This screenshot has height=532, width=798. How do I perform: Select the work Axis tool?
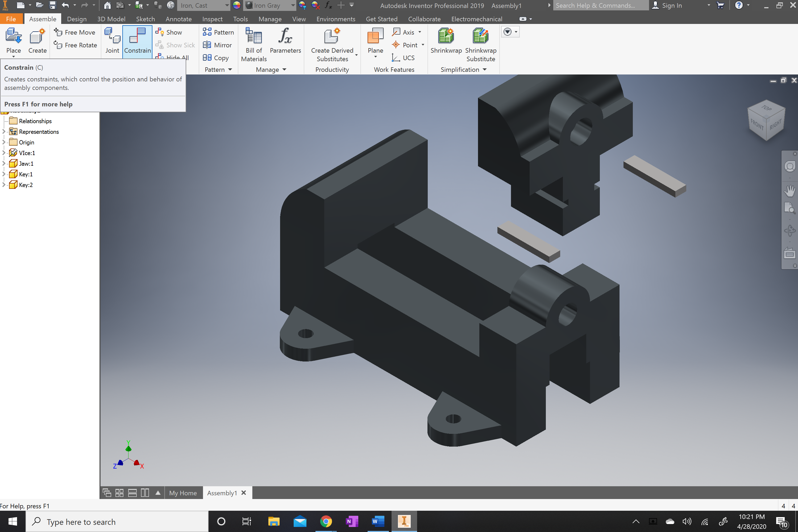pyautogui.click(x=403, y=32)
